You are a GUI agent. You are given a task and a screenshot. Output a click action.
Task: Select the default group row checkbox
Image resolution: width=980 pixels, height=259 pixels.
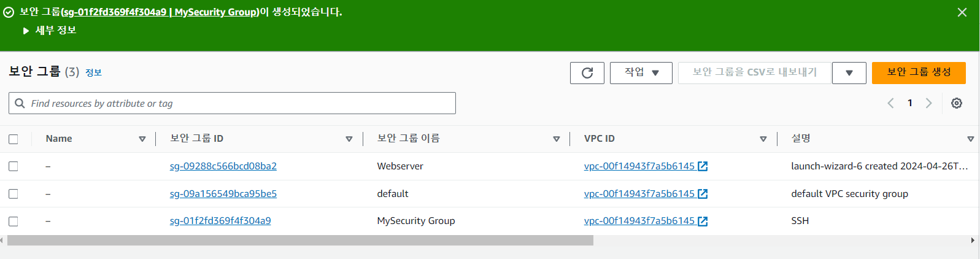[14, 194]
